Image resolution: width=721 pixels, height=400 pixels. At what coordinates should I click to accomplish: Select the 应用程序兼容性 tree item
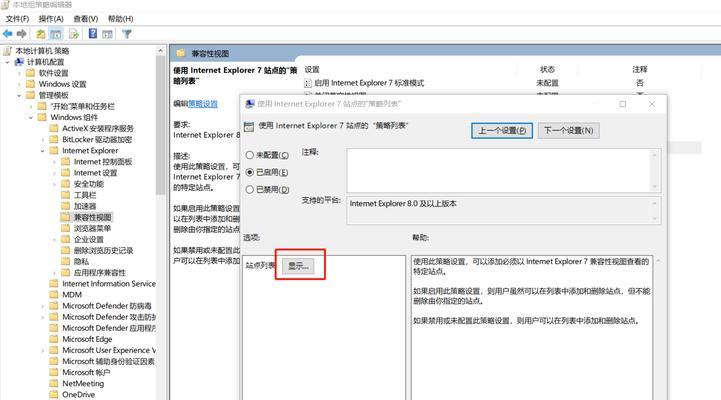(x=99, y=273)
